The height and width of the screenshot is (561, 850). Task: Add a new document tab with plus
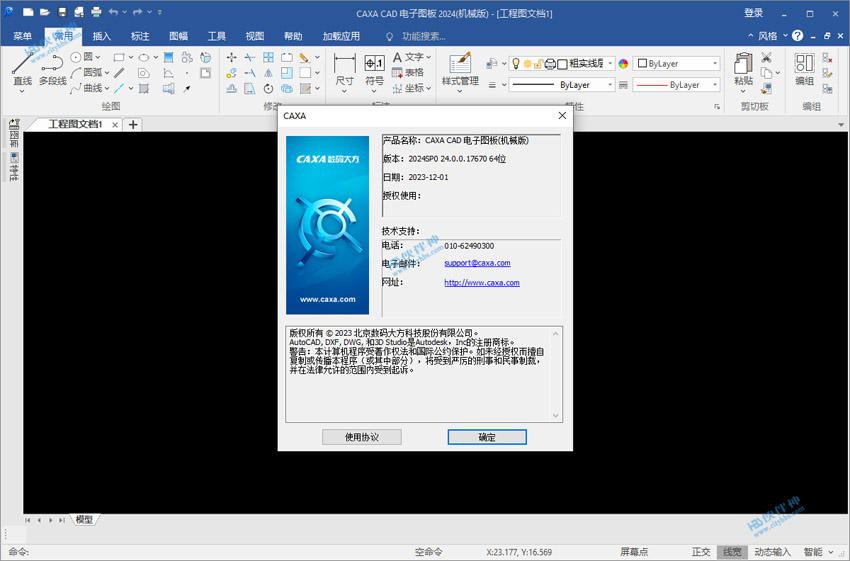pyautogui.click(x=133, y=125)
